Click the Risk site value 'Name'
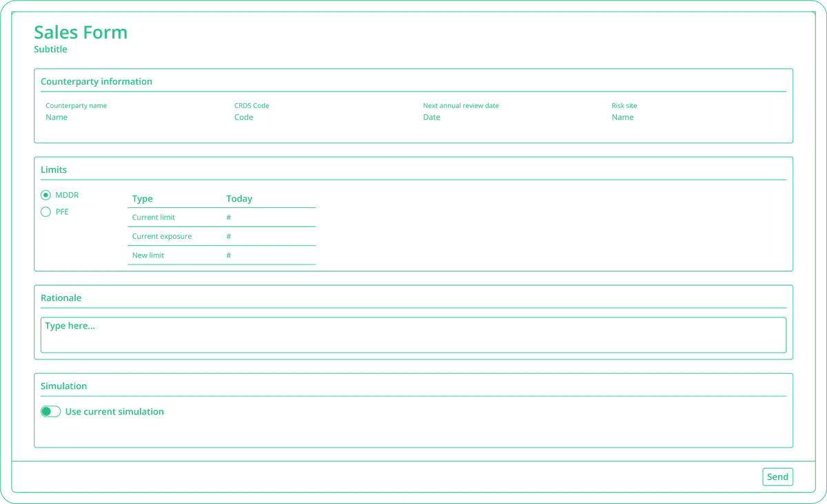Viewport: 827px width, 504px height. pos(622,117)
